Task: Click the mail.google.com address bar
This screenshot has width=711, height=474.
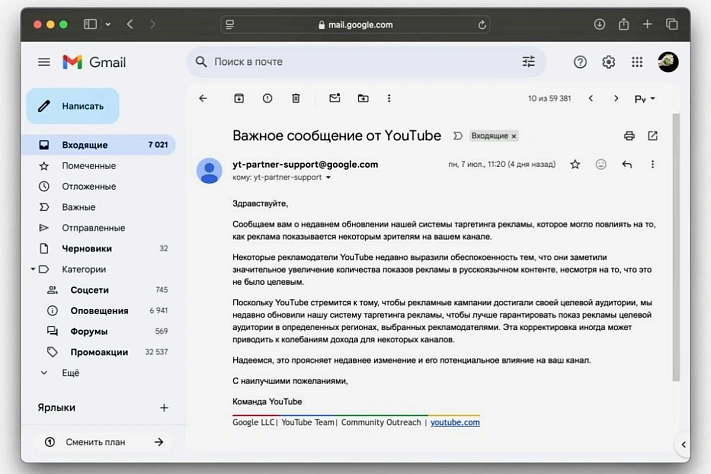Action: (x=355, y=24)
